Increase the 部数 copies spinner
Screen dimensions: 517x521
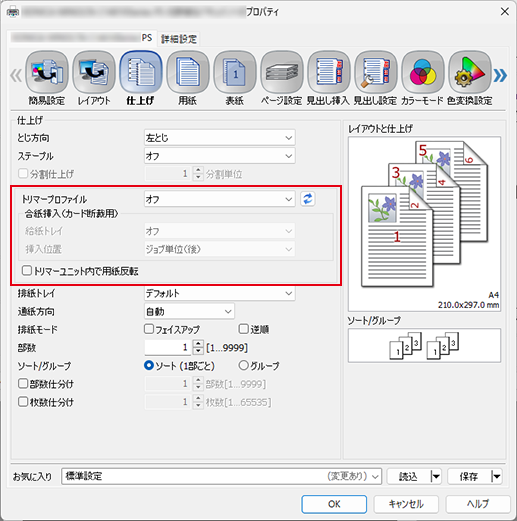pos(198,344)
